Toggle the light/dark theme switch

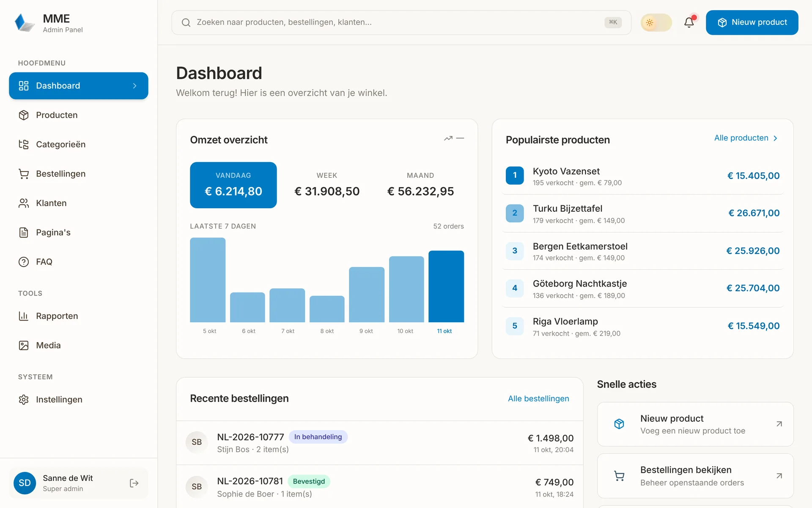pos(656,22)
